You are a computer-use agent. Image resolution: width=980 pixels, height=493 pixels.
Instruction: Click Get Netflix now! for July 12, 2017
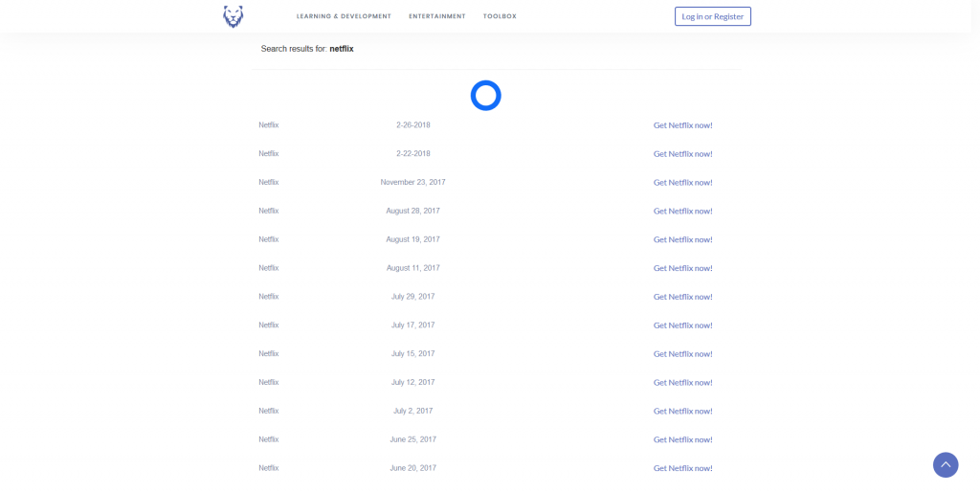tap(682, 382)
